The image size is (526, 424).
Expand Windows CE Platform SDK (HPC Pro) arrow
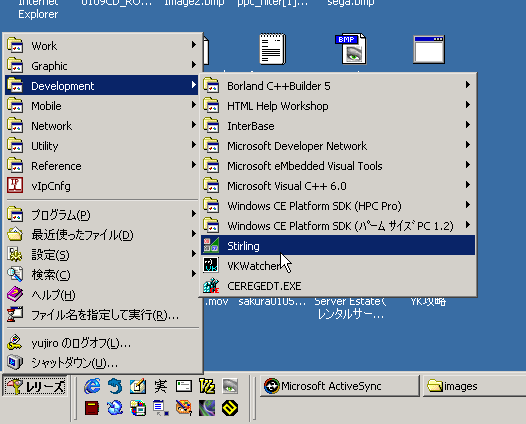(468, 205)
